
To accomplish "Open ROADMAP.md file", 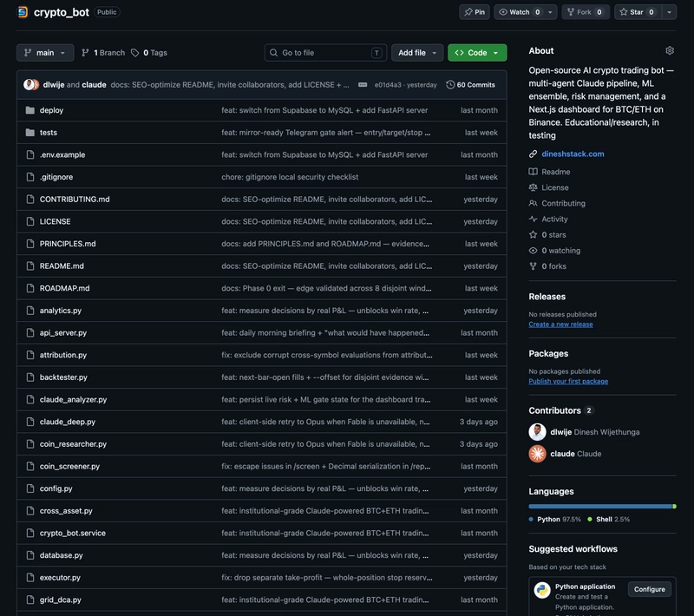I will click(x=64, y=288).
